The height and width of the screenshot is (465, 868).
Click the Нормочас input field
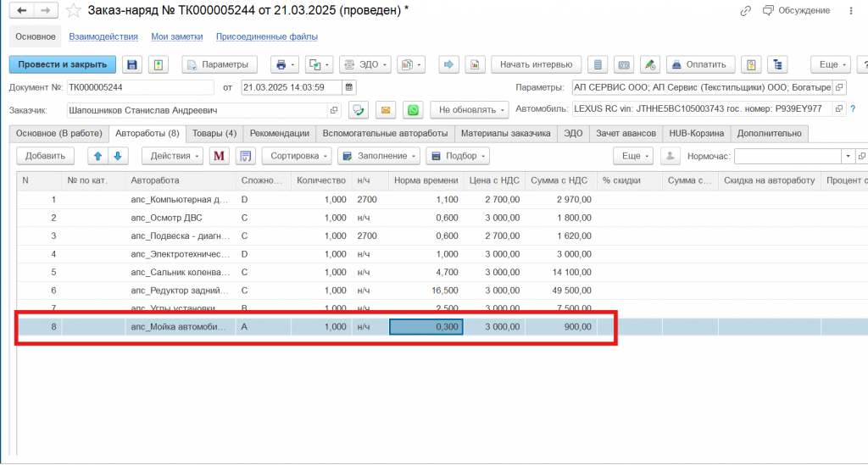(787, 156)
